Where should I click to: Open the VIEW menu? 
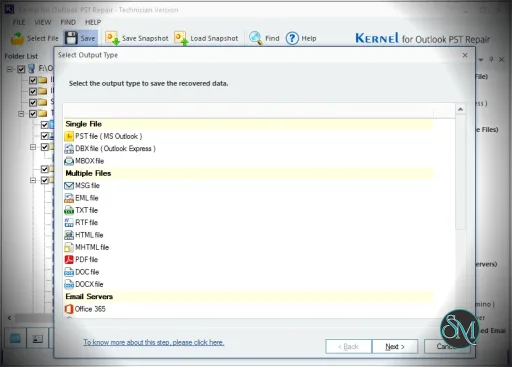click(43, 22)
